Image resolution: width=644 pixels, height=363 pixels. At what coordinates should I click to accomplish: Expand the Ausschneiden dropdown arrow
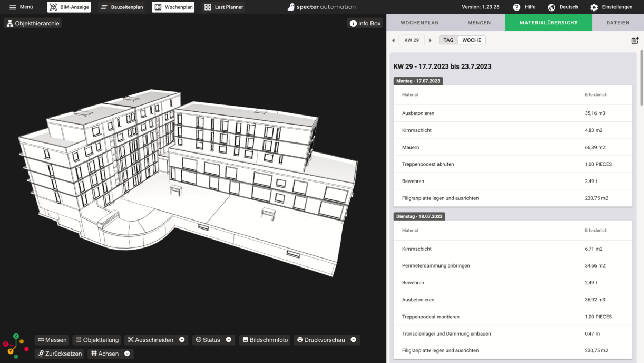pos(182,340)
